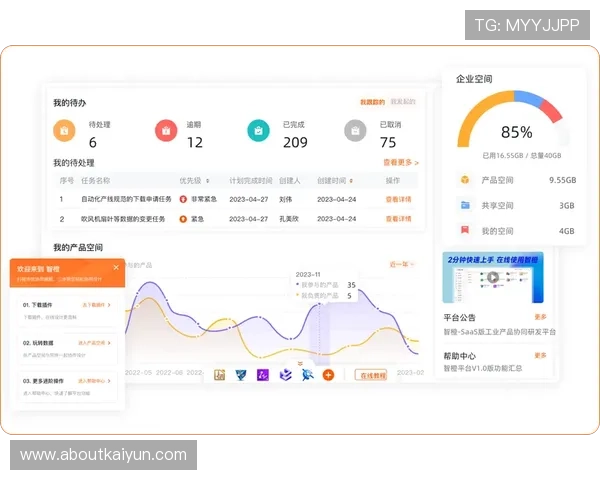This screenshot has height=480, width=600.
Task: Click the red 逾期 overdue icon
Action: pos(166,131)
